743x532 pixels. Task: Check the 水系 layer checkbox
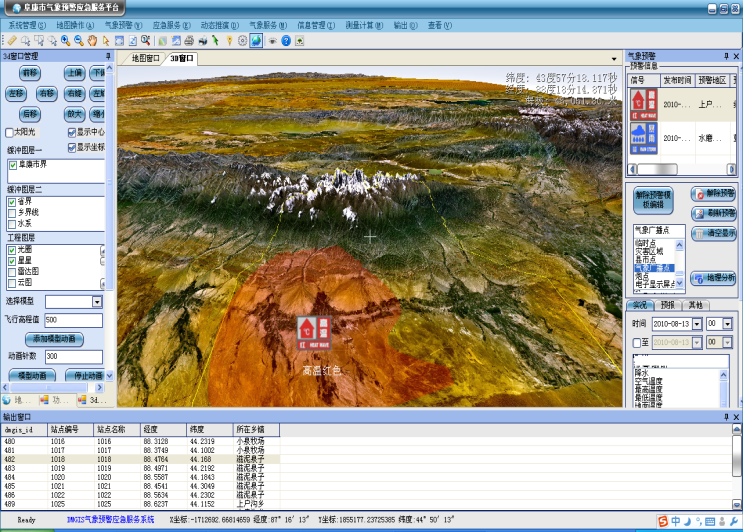coord(12,223)
